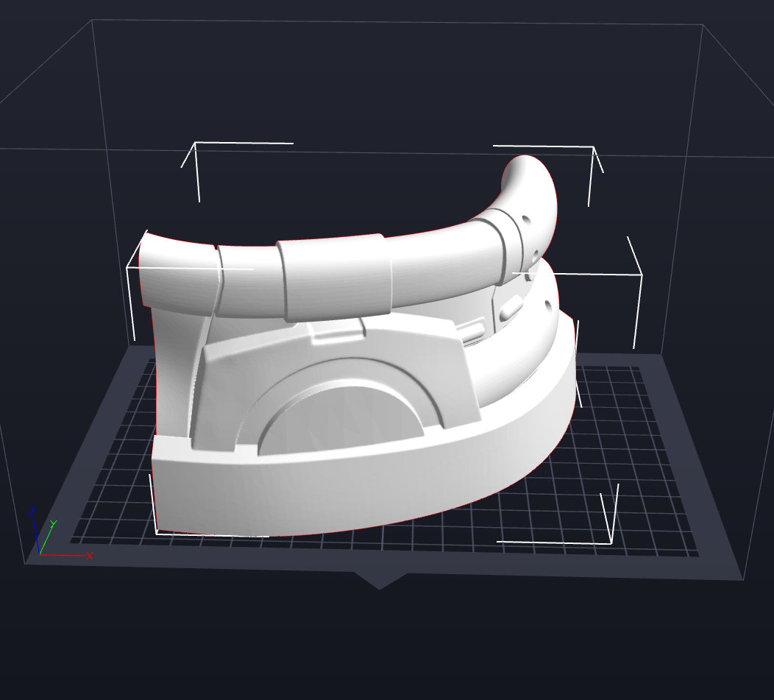Click the axis gizmo origin point
Viewport: 774px width, 700px height.
[40, 554]
